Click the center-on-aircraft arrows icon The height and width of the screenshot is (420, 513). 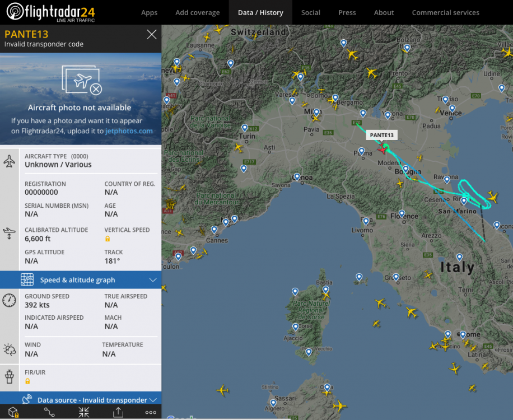[84, 413]
